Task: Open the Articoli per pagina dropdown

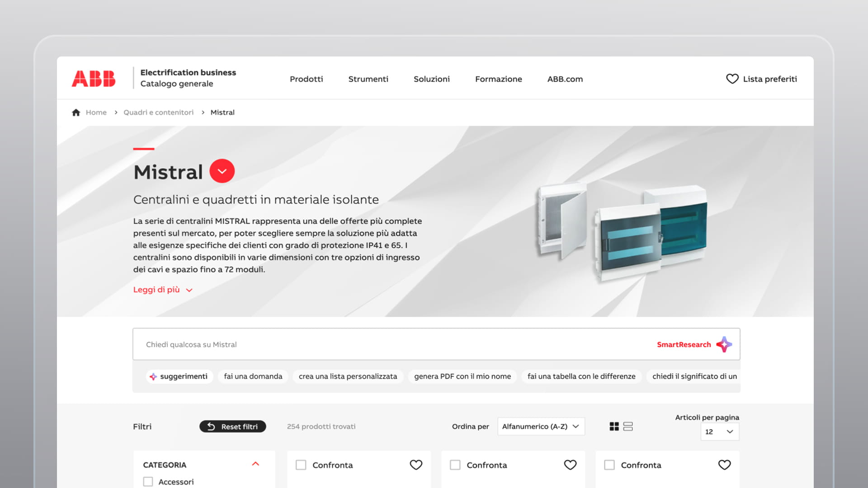Action: tap(719, 432)
